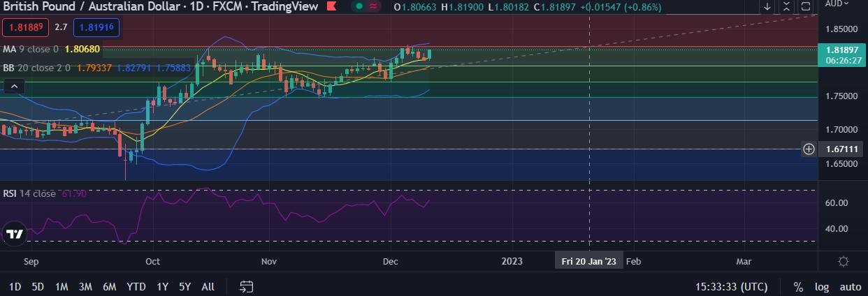
Task: Click the green market status dot
Action: coord(359,7)
